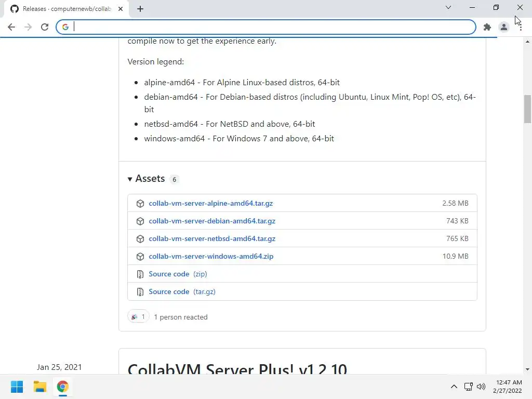Viewport: 532px width, 399px height.
Task: Click the 'Version legend:' text
Action: (x=156, y=62)
